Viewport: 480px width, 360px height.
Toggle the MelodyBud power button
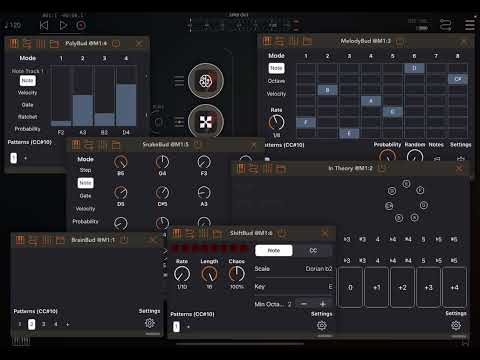click(x=400, y=41)
